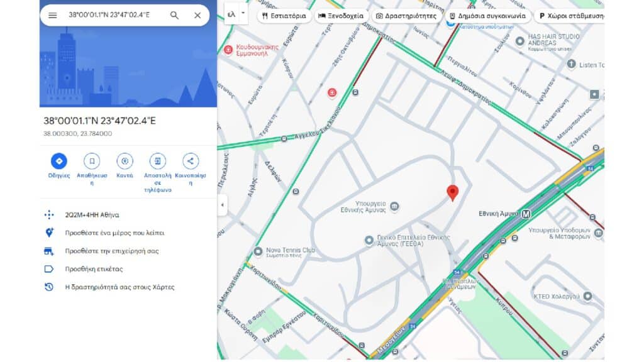Viewport: 644px width, 362px height.
Task: Click Προσθέστε ένα μέρος που λείπει
Action: (114, 233)
